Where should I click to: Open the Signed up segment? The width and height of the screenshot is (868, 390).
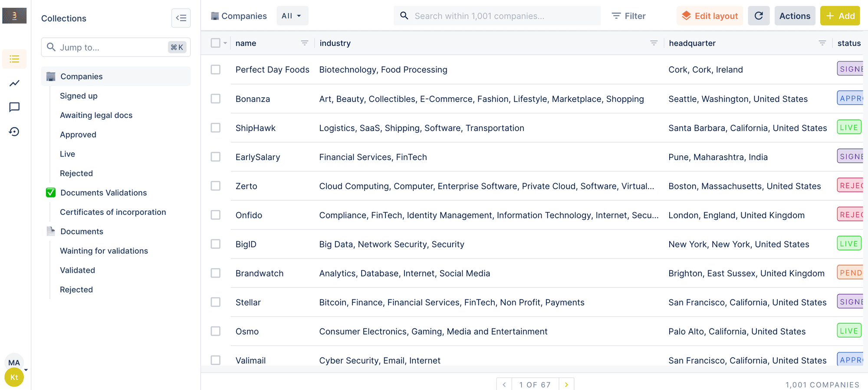[79, 96]
